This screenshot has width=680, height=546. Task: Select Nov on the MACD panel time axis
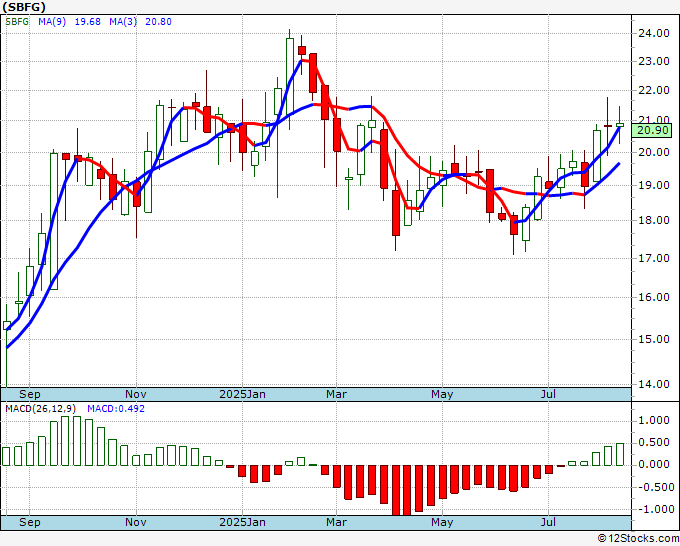point(136,522)
